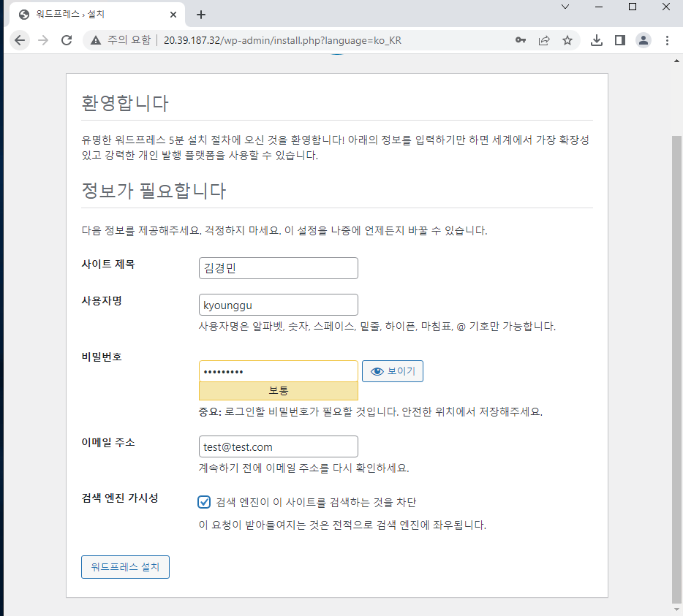This screenshot has width=683, height=616.
Task: Click the '검색 엔진이 이 사이트를 검색하는 것을 차단' label
Action: tap(316, 503)
